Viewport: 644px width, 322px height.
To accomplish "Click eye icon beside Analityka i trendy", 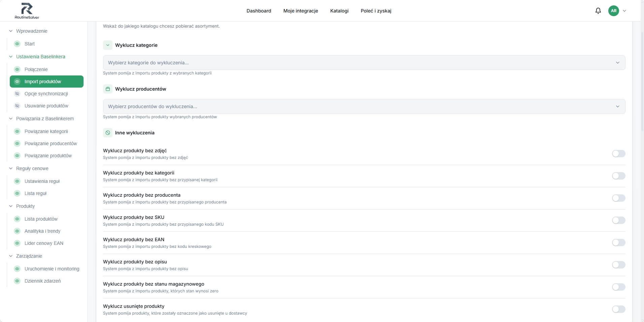I will click(x=17, y=231).
